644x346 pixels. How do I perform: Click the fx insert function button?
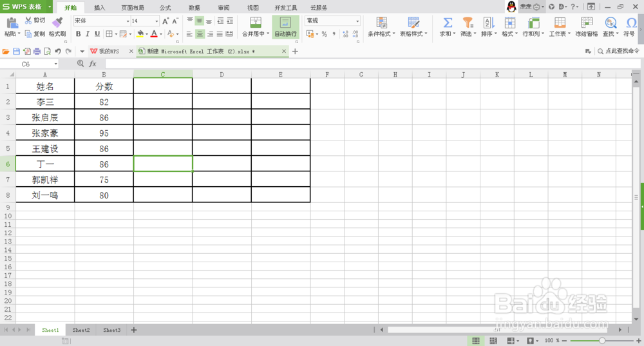click(x=93, y=64)
